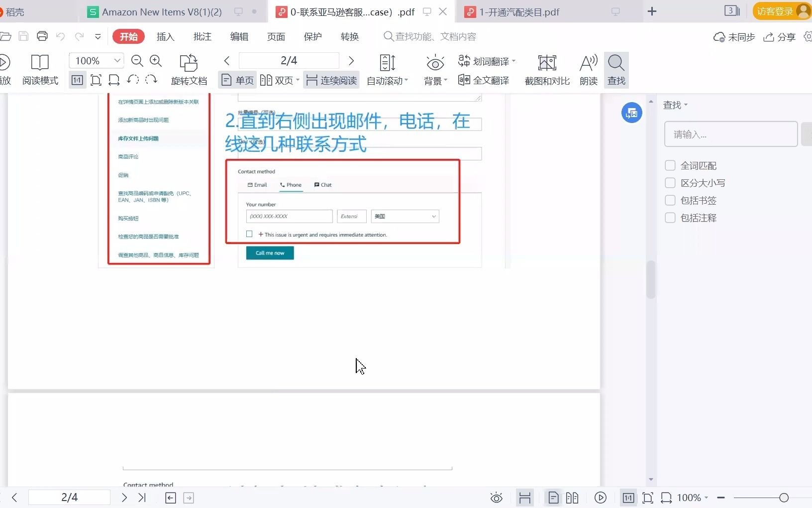Open a new tab with plus
The height and width of the screenshot is (508, 812).
point(652,11)
